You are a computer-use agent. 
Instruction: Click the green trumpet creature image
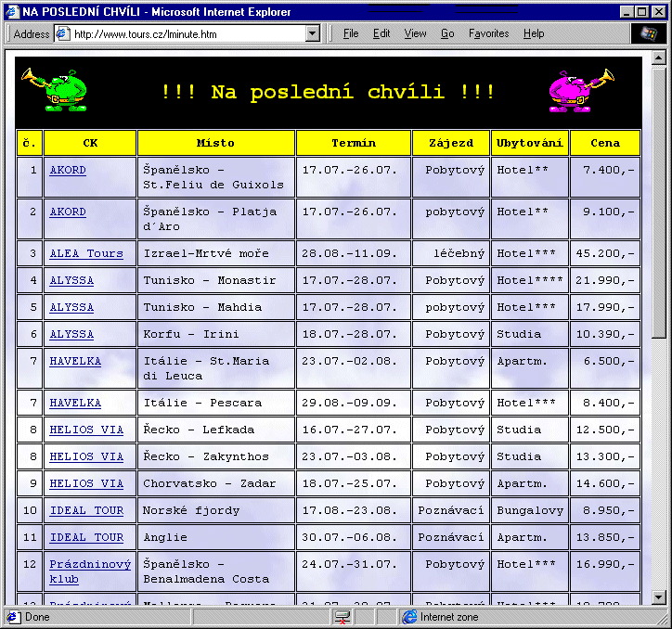point(55,90)
